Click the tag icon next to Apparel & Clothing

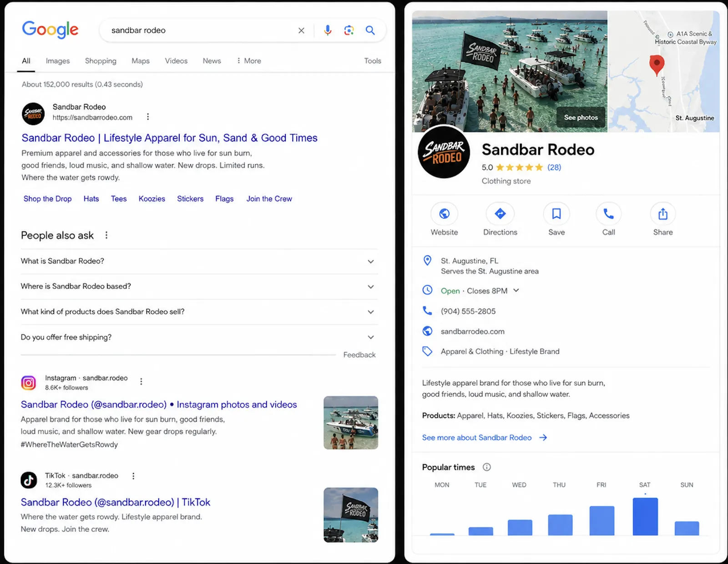(427, 351)
